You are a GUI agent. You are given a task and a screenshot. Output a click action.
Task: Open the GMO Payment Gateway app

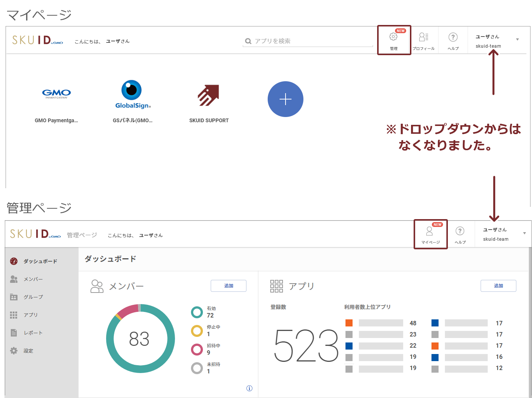tap(56, 94)
